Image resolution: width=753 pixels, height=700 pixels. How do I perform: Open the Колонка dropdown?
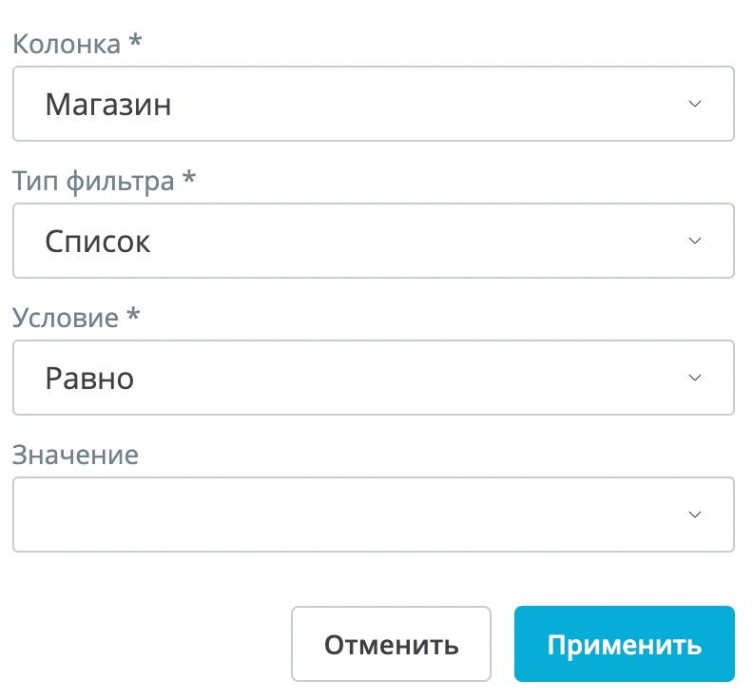coord(373,104)
